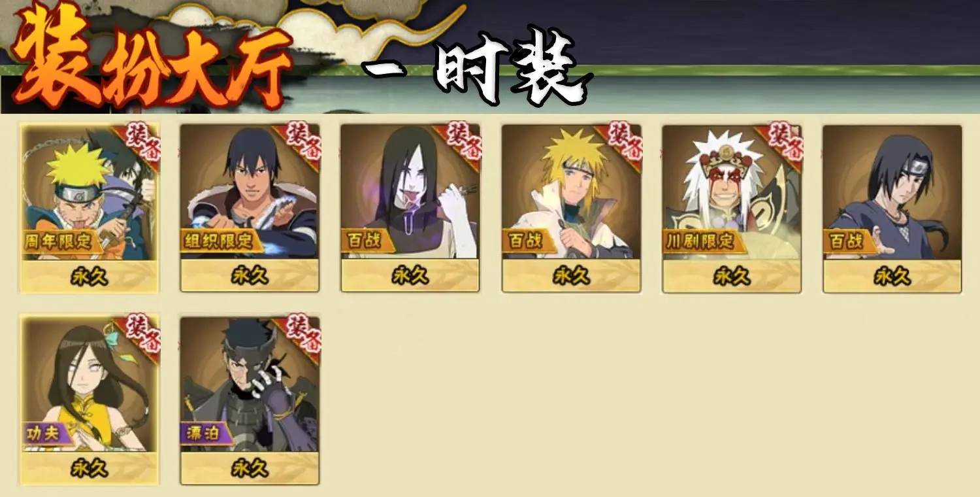Click the 装扮大厅 title logo
This screenshot has width=980, height=497.
(150, 57)
